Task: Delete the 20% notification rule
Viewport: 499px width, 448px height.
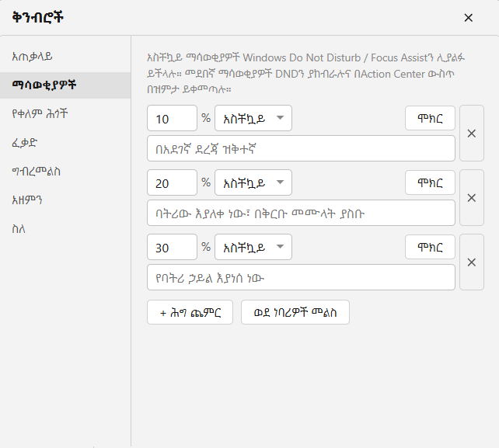Action: pos(472,198)
